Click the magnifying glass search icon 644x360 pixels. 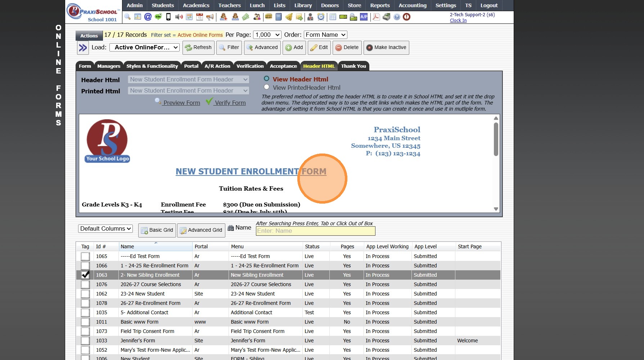tap(127, 17)
